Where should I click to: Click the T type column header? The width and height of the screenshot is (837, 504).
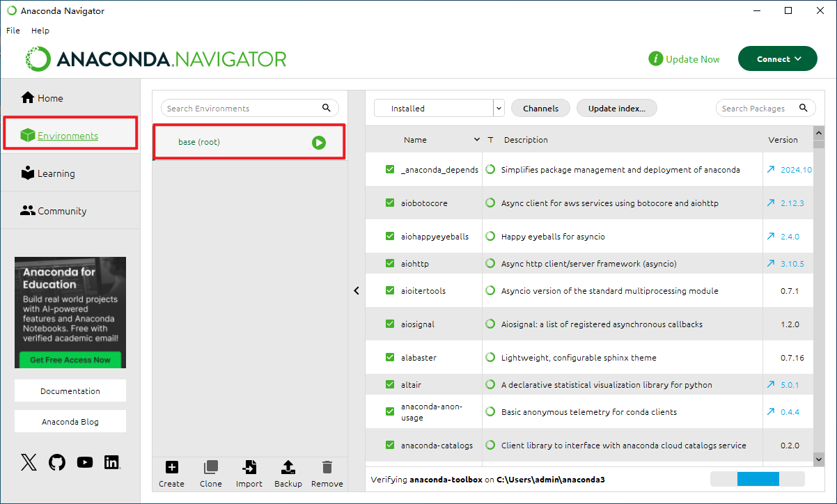pos(491,140)
